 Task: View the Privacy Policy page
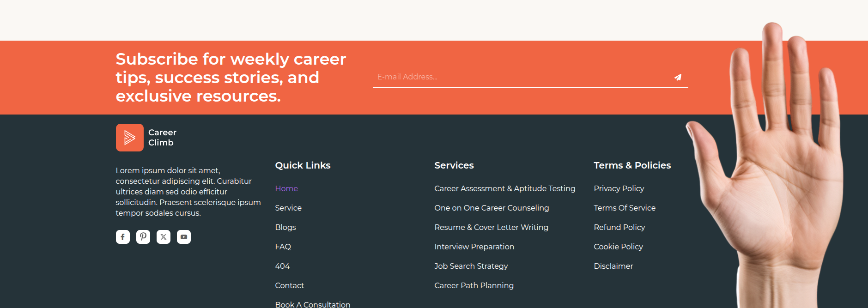[x=619, y=188]
